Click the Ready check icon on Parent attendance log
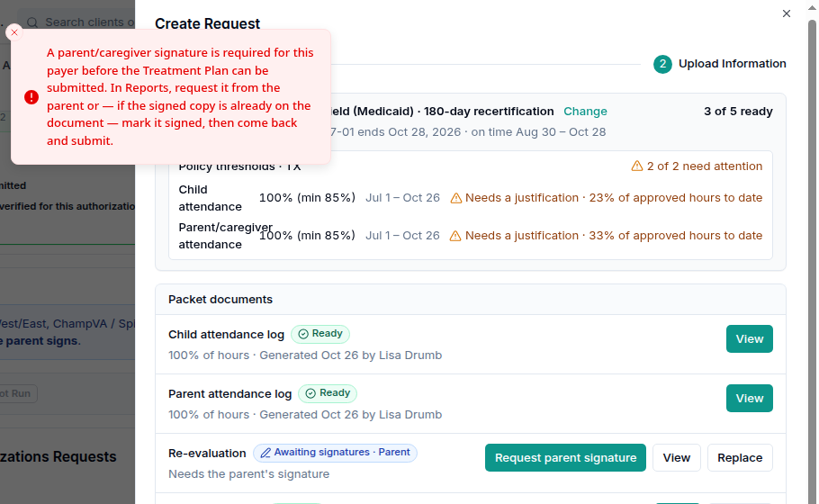 [310, 393]
